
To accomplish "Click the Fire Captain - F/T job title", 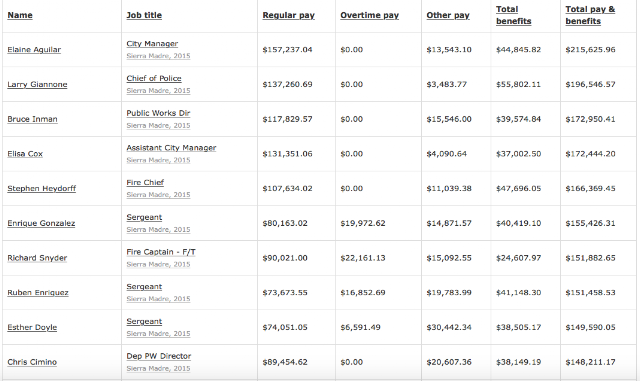I will [x=161, y=252].
